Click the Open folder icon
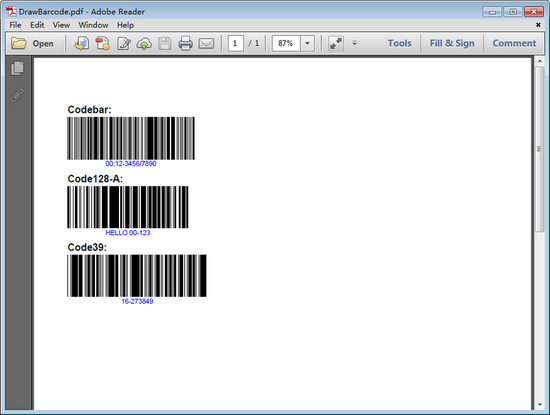Screen dimensions: 550x415 [x=19, y=43]
